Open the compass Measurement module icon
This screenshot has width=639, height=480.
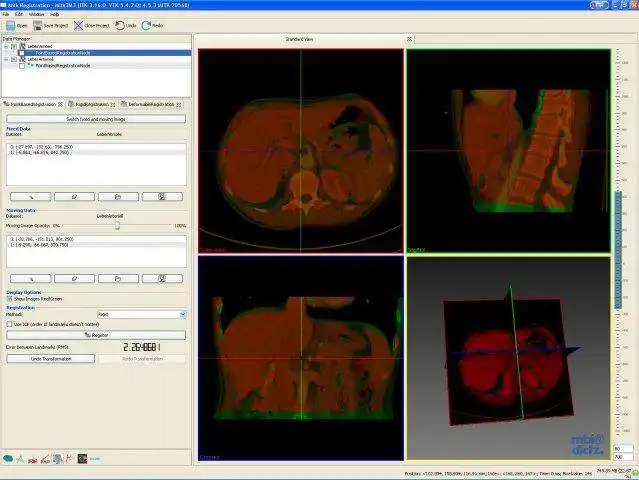pyautogui.click(x=20, y=459)
